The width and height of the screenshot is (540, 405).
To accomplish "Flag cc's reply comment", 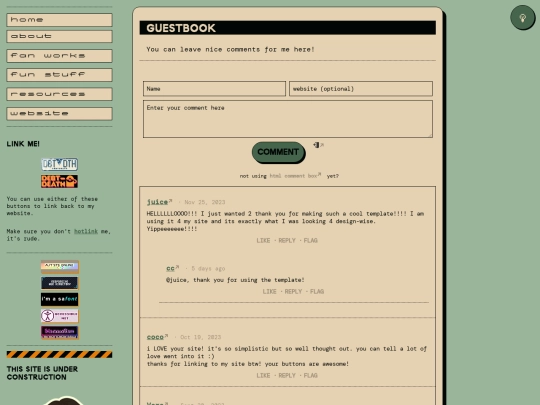I will pyautogui.click(x=317, y=291).
